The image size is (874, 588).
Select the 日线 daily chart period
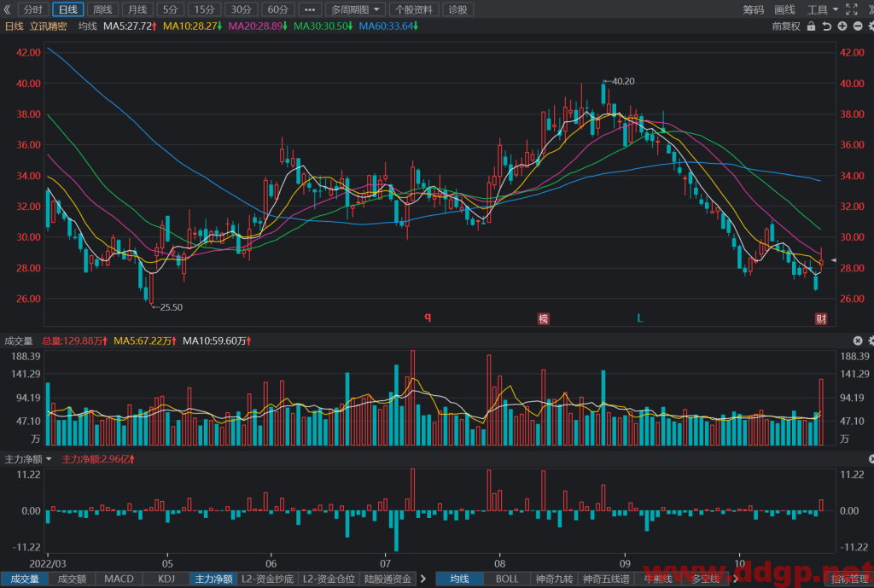pos(68,9)
